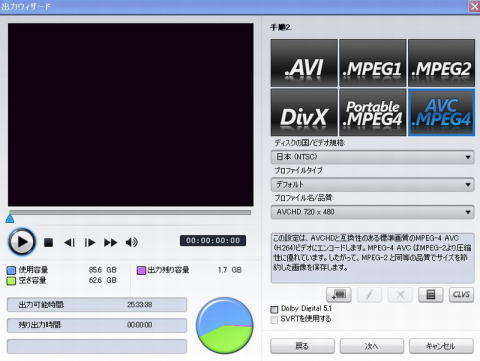Choose the Portable MPEG4 format tile
The height and width of the screenshot is (361, 480).
pyautogui.click(x=373, y=112)
